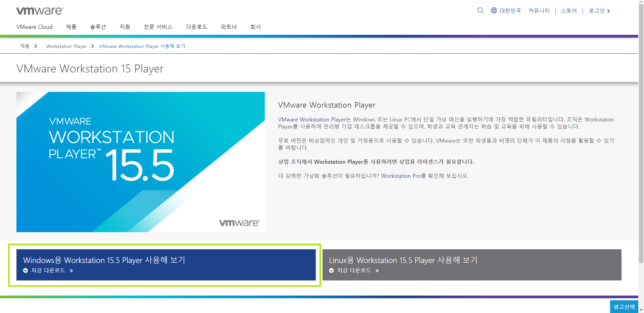Click the VMware Workstation 15 Player page heading
This screenshot has width=644, height=313.
pos(90,69)
